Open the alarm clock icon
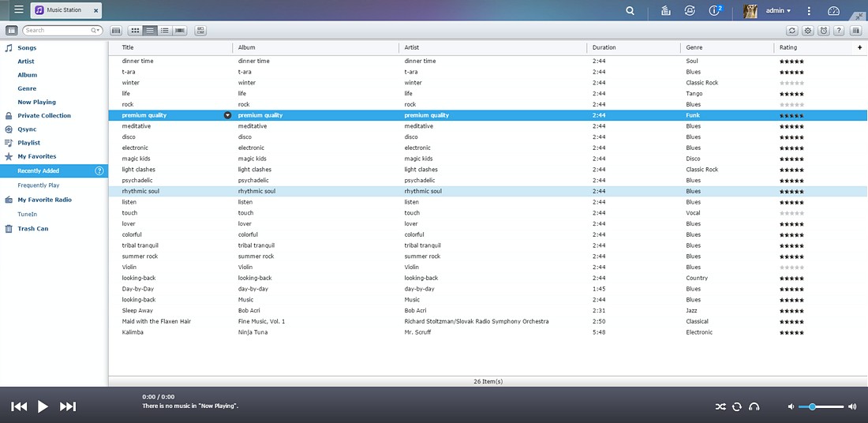Viewport: 868px width, 423px height. click(x=824, y=31)
